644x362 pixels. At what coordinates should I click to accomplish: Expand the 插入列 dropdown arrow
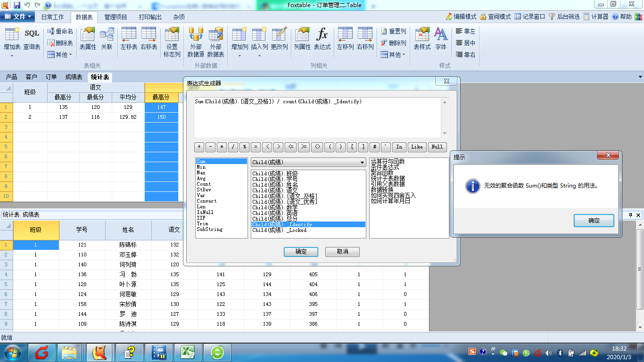[x=259, y=56]
